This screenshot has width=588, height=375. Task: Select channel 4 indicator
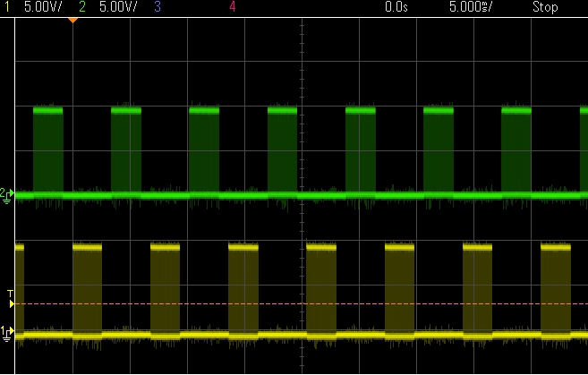pos(233,7)
